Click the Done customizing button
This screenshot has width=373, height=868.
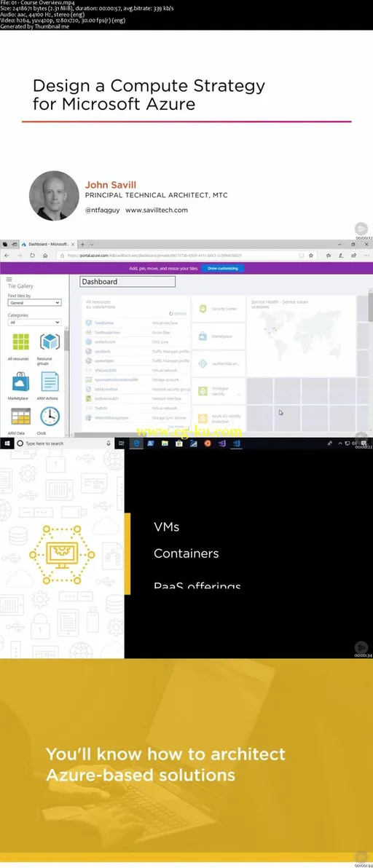[222, 268]
